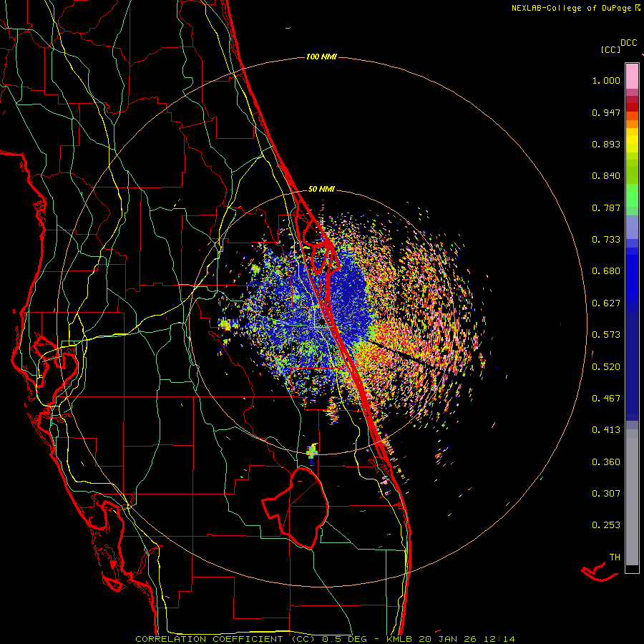The height and width of the screenshot is (644, 644).
Task: Select the 0.520 legend value
Action: coord(606,367)
